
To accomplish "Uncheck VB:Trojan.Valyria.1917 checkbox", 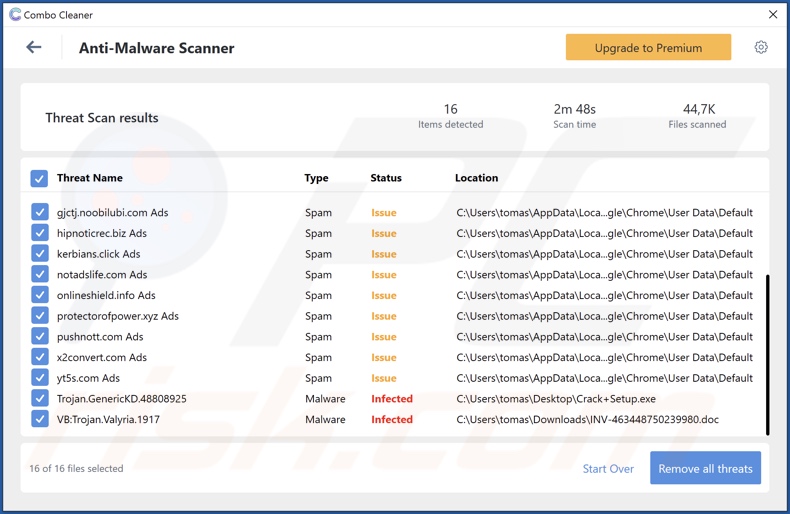I will coord(39,419).
